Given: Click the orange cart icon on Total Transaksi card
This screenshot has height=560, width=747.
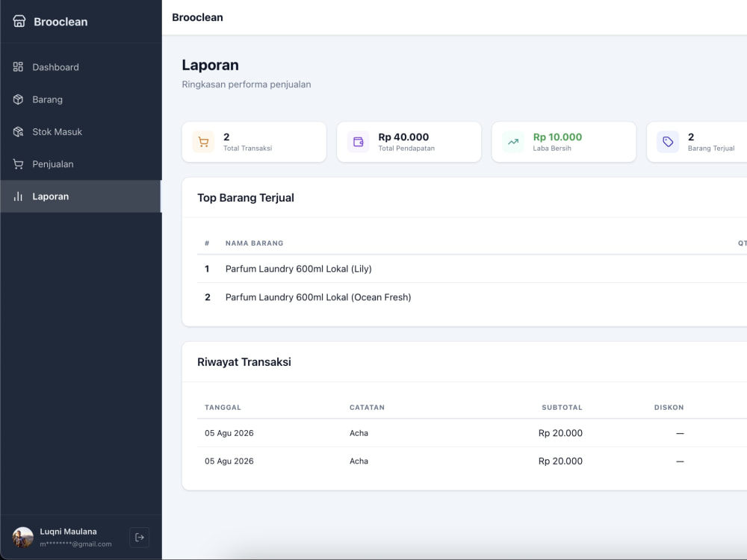Looking at the screenshot, I should coord(203,142).
